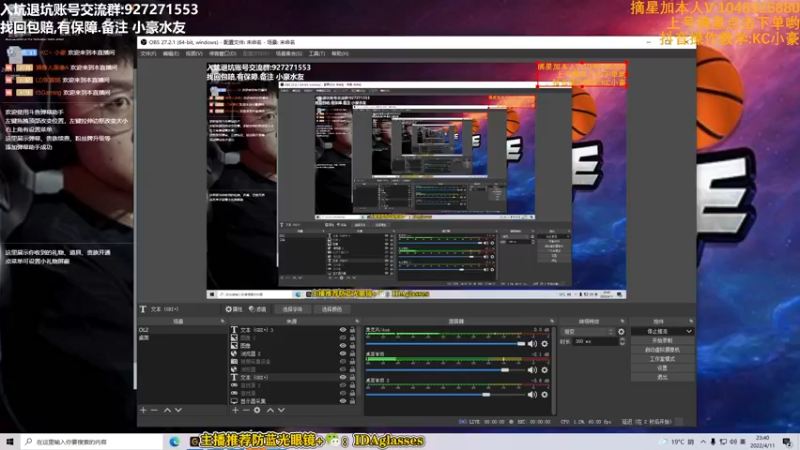Click the 启动虚拟摄像机 button
800x450 pixels.
(662, 350)
